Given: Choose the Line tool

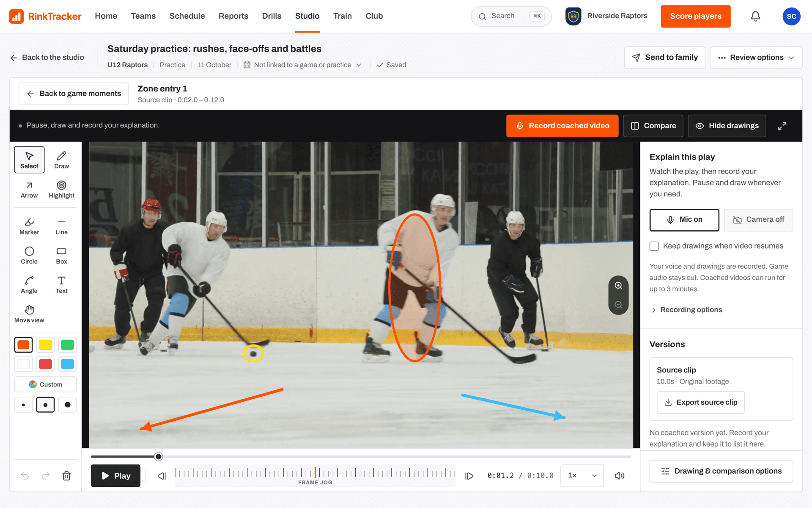Looking at the screenshot, I should pos(61,226).
